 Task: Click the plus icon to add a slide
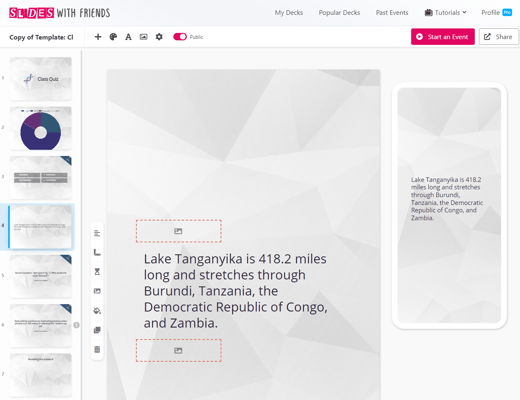pyautogui.click(x=98, y=37)
